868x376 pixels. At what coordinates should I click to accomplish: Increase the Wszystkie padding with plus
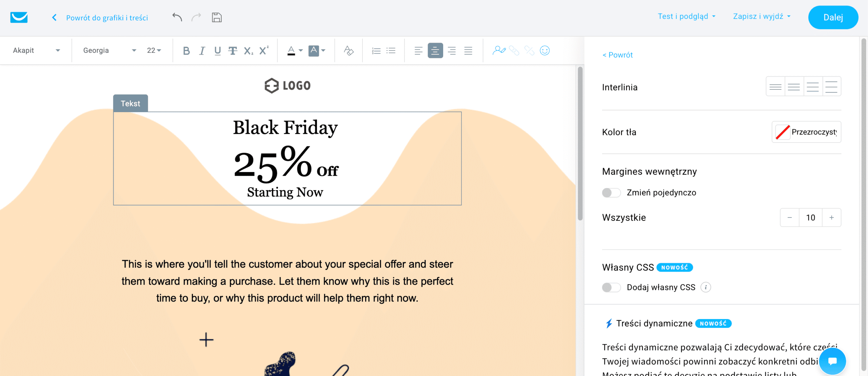[831, 218]
